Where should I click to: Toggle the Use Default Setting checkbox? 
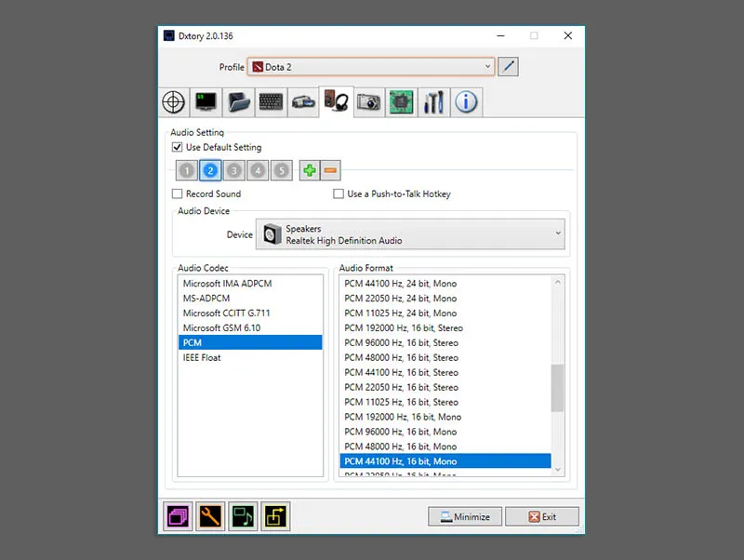point(178,148)
